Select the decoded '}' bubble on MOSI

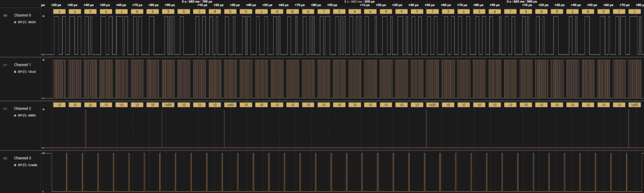[x=635, y=12]
